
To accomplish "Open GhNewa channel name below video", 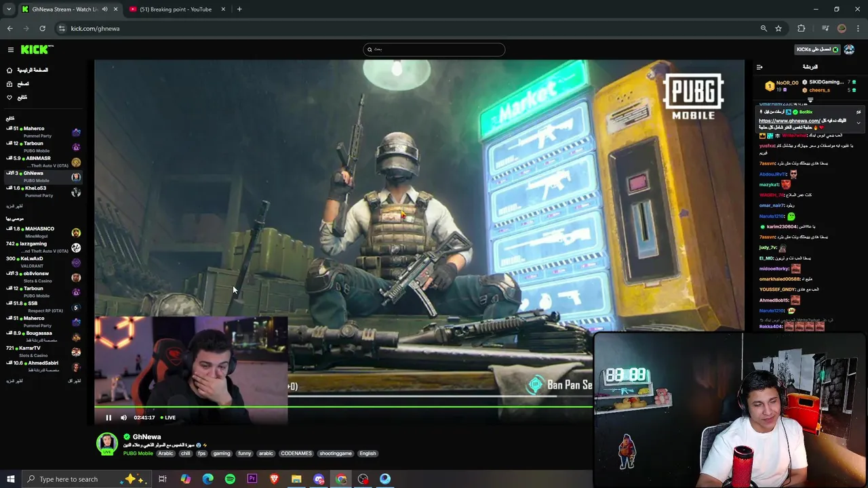I will pos(146,437).
